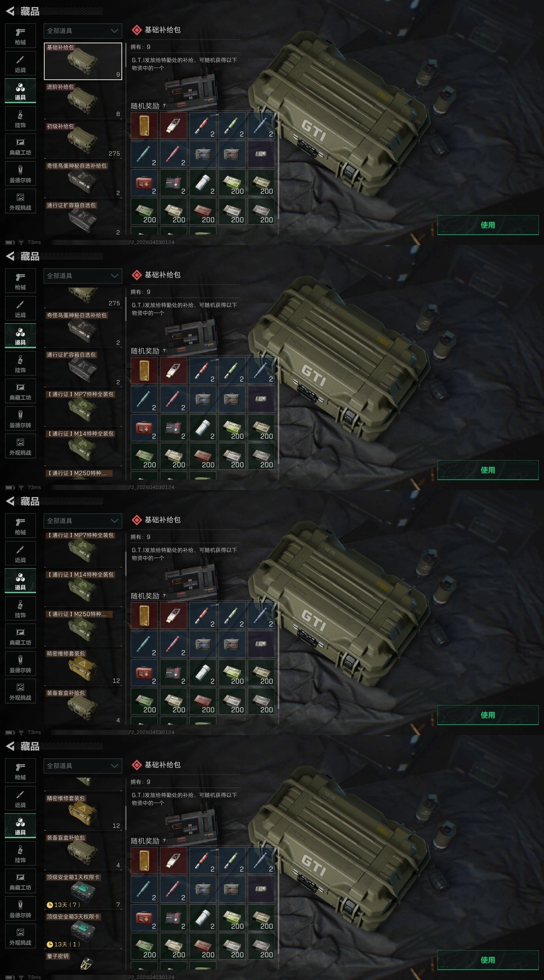Click the 使用 button in the capture listing 进阶补给包
This screenshot has height=980, width=544.
(488, 225)
